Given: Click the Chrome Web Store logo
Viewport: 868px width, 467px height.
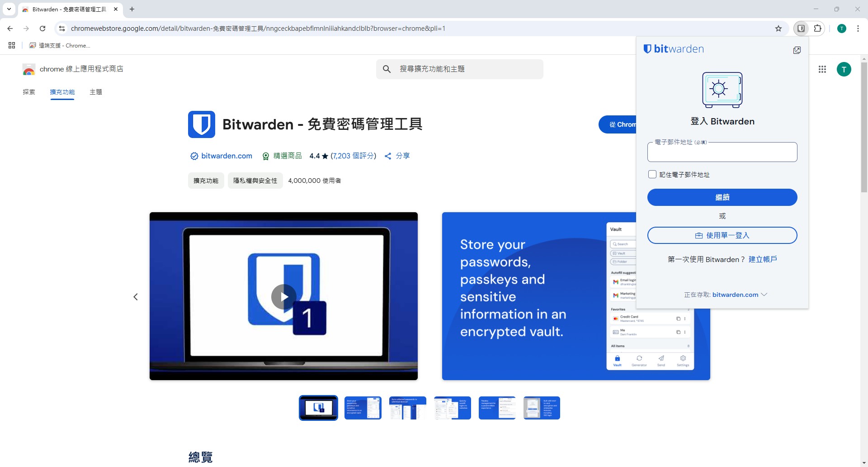Looking at the screenshot, I should coord(28,69).
